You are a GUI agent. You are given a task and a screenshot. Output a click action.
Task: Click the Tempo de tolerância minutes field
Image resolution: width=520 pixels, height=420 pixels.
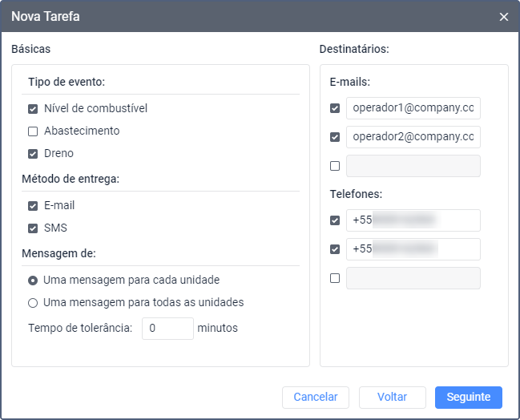[167, 328]
